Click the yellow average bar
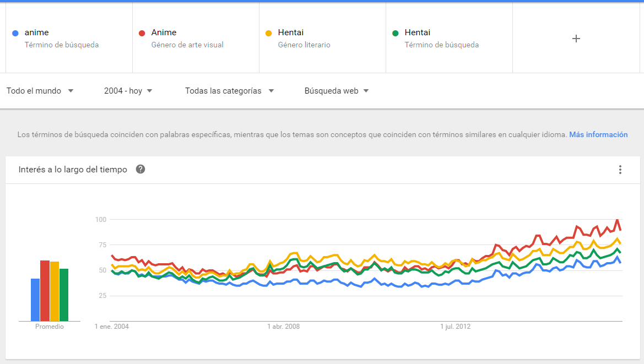The image size is (644, 364). coord(54,291)
